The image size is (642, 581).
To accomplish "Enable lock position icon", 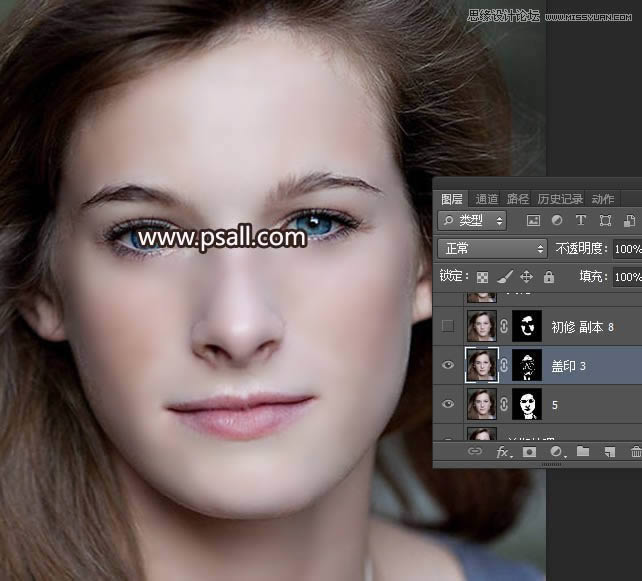I will (526, 277).
